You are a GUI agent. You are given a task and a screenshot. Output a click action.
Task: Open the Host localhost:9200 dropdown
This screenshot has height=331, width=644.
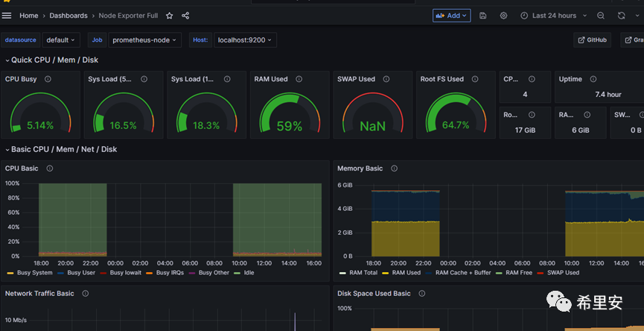[x=245, y=40]
